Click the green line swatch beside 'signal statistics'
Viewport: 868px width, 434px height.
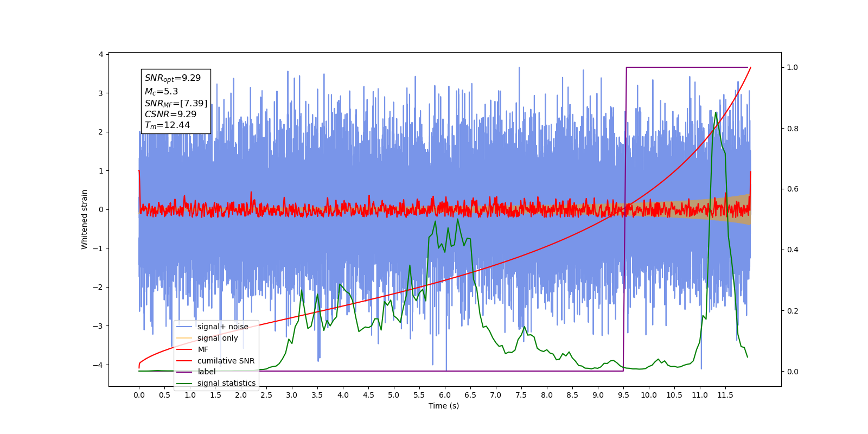[x=185, y=383]
